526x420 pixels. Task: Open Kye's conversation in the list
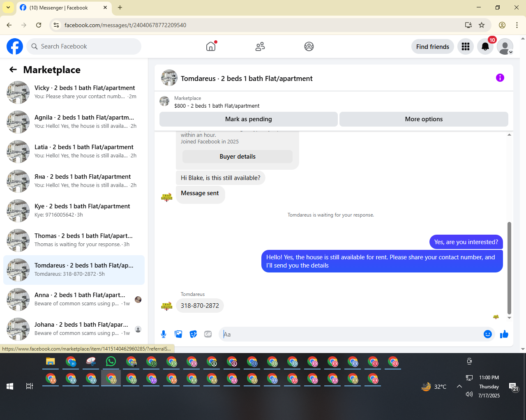tap(74, 211)
